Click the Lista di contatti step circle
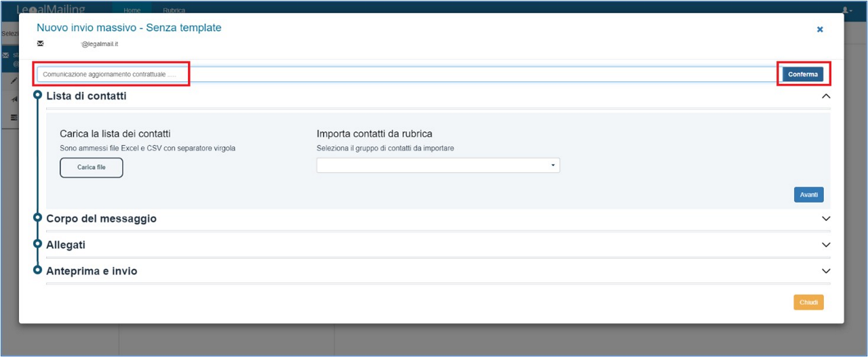868x357 pixels. [38, 96]
